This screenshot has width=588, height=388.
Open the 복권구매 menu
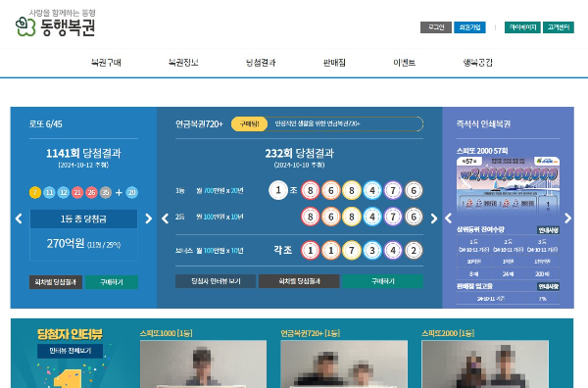click(106, 63)
